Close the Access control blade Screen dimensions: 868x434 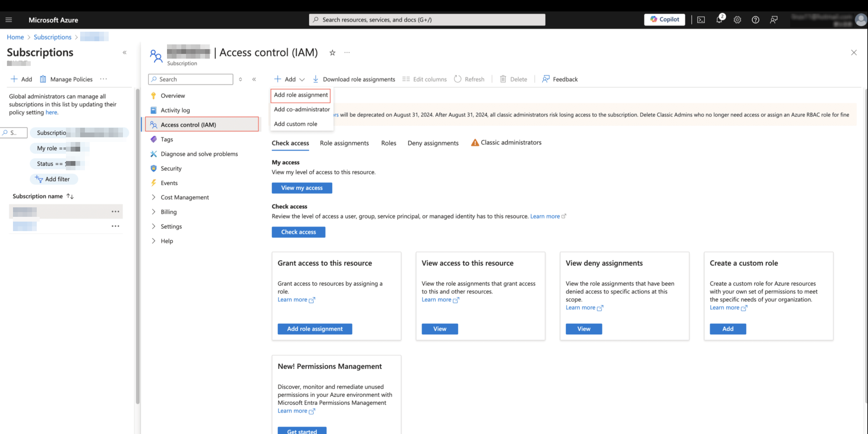(x=853, y=53)
